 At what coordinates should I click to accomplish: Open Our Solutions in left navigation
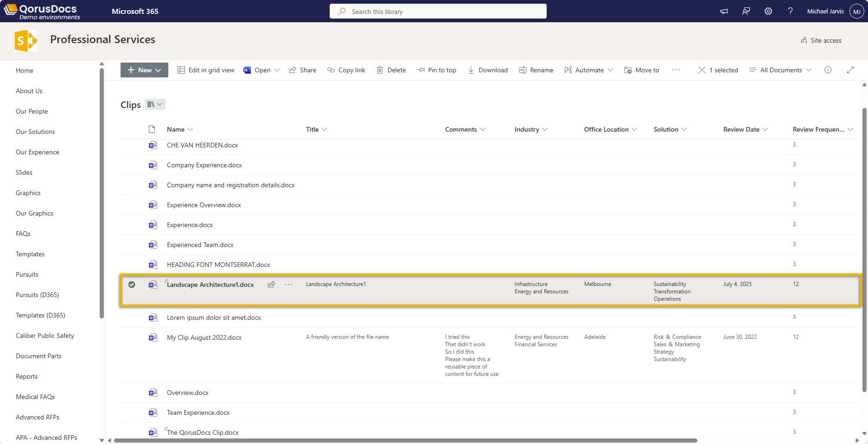[35, 132]
